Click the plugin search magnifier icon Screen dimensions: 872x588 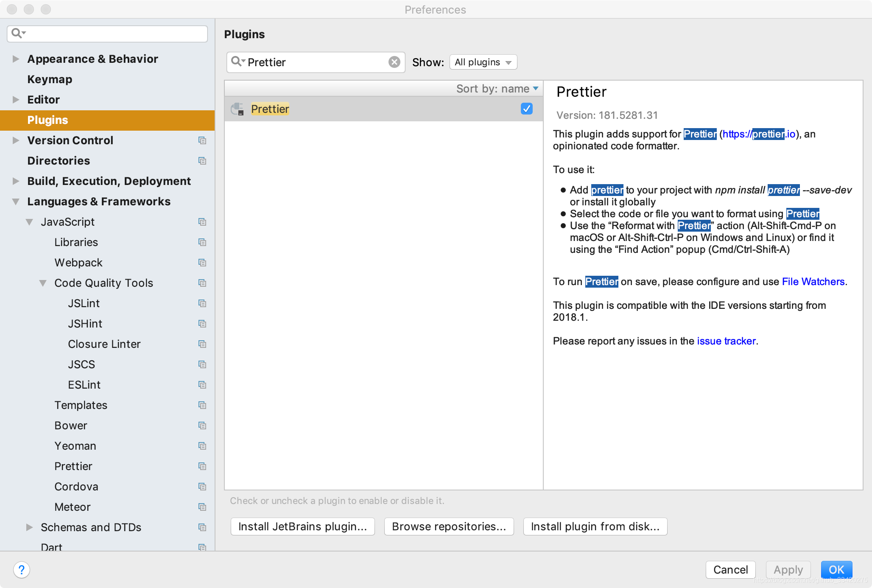point(238,62)
